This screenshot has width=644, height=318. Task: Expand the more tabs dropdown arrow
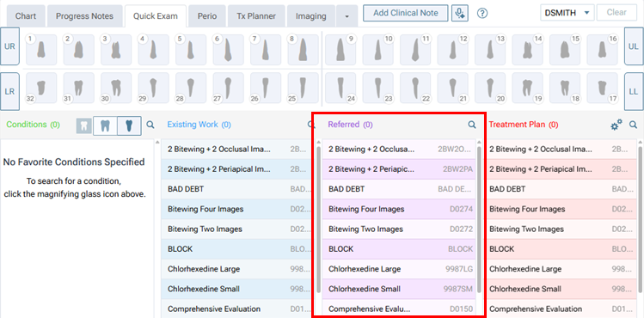347,16
